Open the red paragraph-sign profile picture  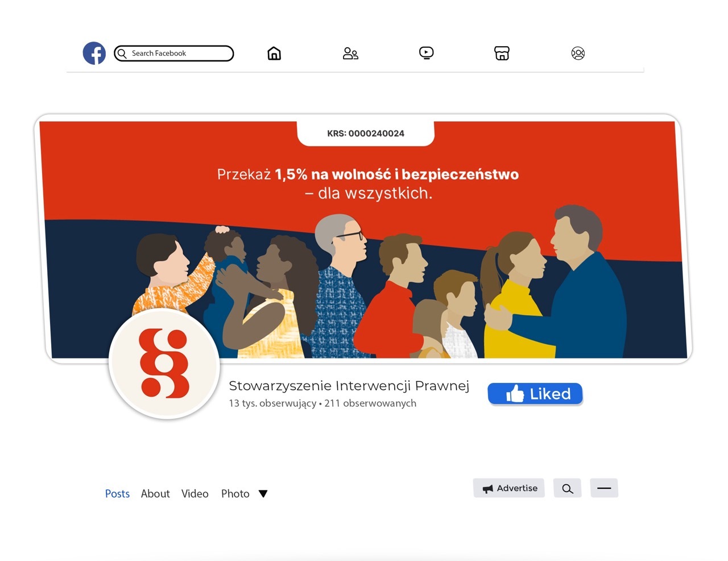(x=164, y=363)
